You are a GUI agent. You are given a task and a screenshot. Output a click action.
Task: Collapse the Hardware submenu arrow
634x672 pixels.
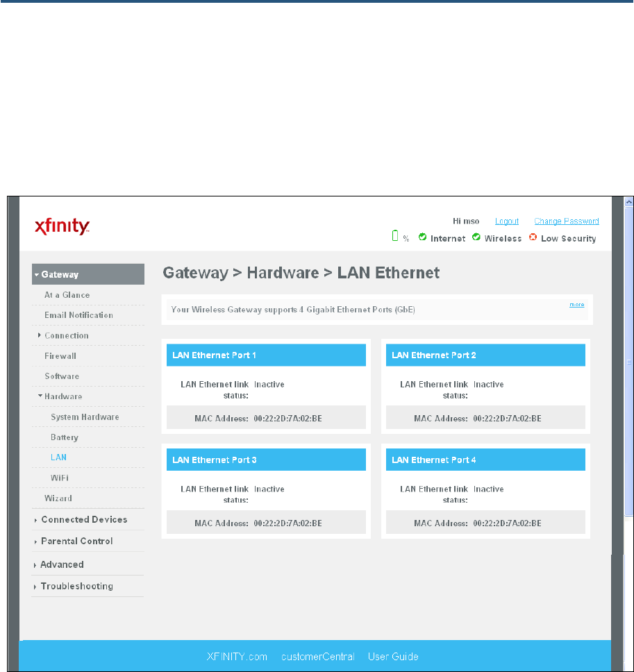(40, 396)
